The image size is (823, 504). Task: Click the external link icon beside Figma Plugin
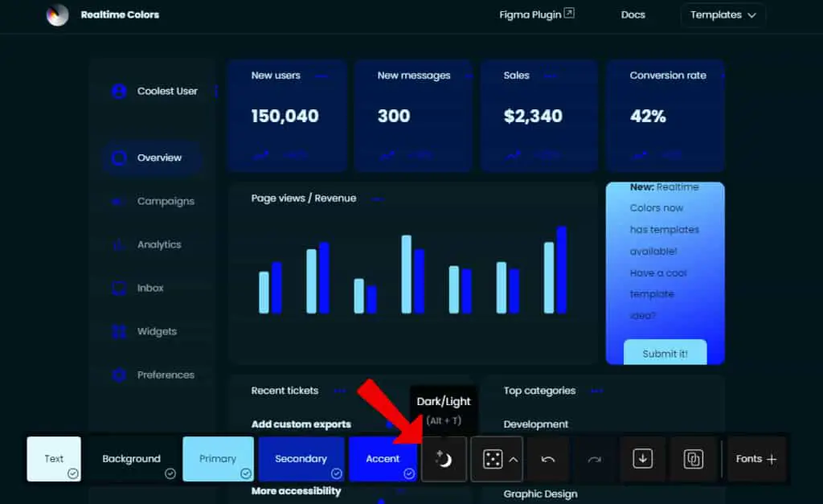[569, 13]
